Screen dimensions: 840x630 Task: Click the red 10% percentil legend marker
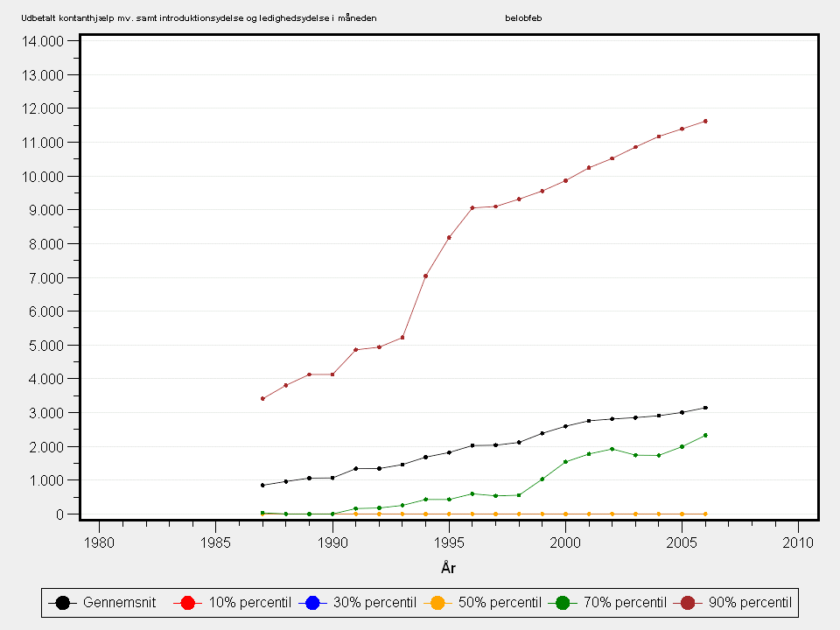(188, 602)
